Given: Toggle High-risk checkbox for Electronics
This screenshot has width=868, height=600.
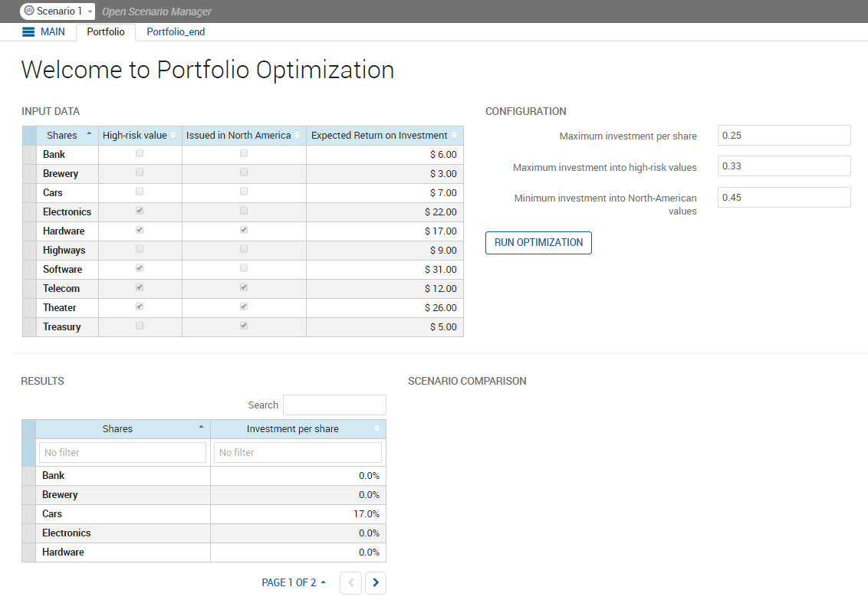Looking at the screenshot, I should [x=140, y=211].
